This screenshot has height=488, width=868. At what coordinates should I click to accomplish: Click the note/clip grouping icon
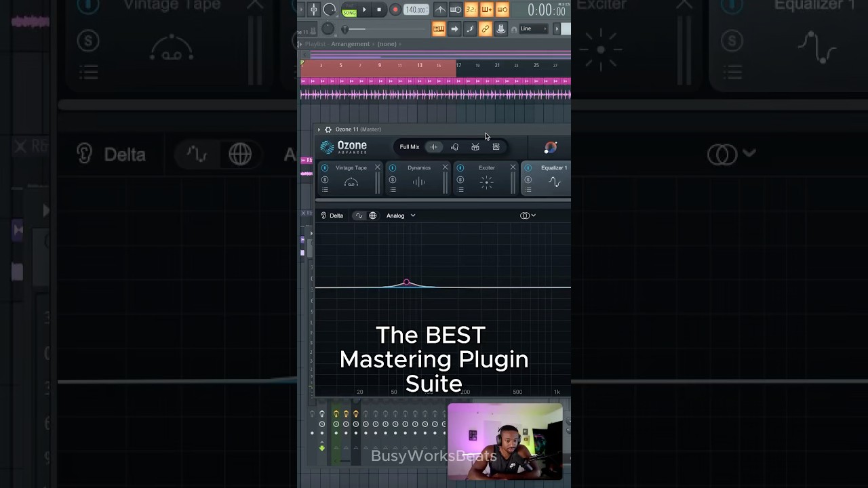[470, 28]
